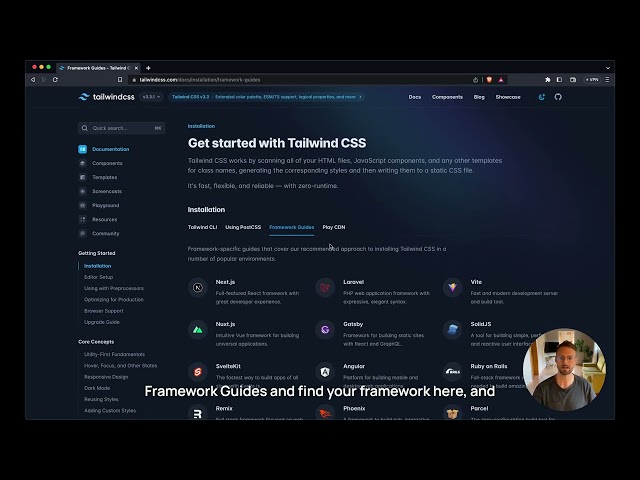Viewport: 640px width, 480px height.
Task: Open the Dark Mode page
Action: point(97,388)
